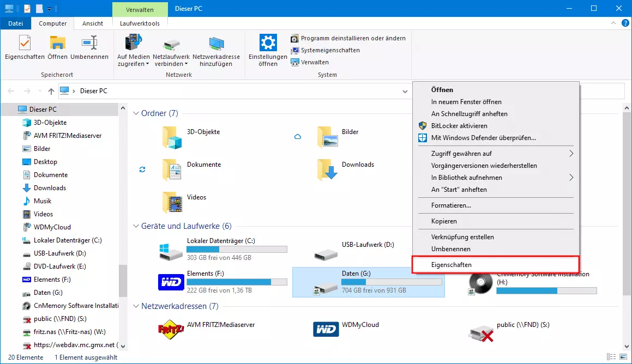Select DVD-Laufwerk (E:) in the sidebar
Screen dimensions: 632x364
coord(59,266)
